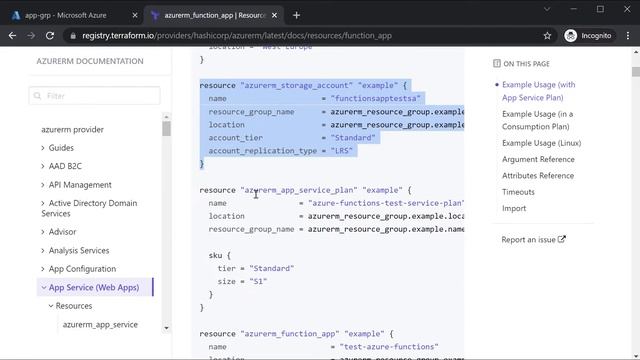Click the sidebar scrollbar up arrow
The image size is (640, 360).
[166, 117]
